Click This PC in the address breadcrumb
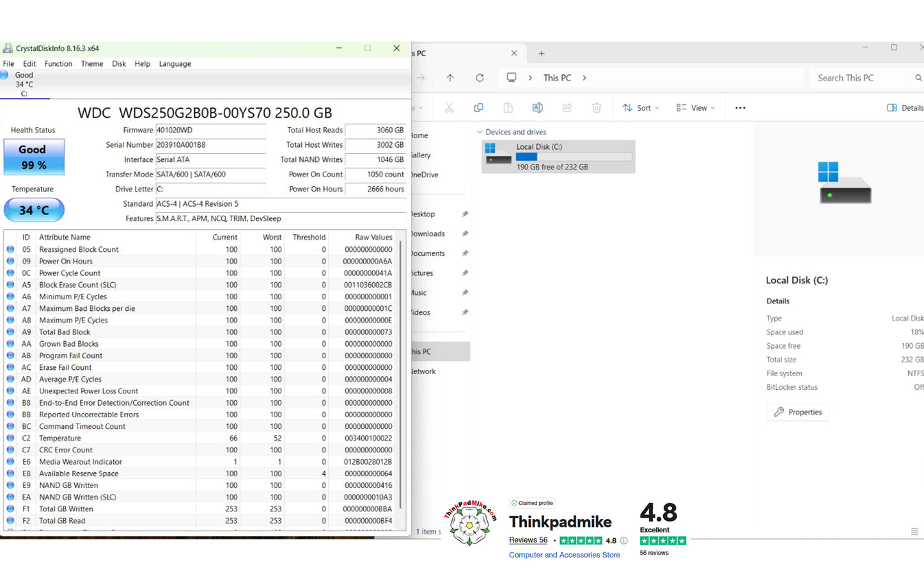 558,78
